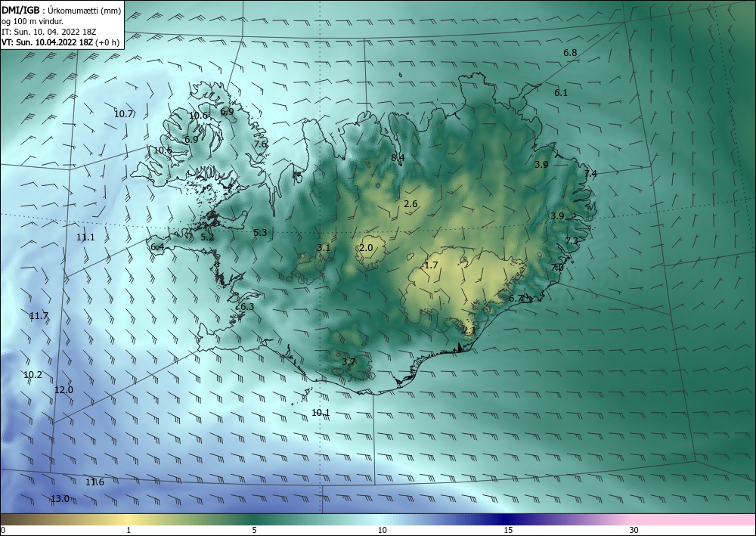The width and height of the screenshot is (756, 536).
Task: Click the 8.4 value label
Action: [x=398, y=157]
